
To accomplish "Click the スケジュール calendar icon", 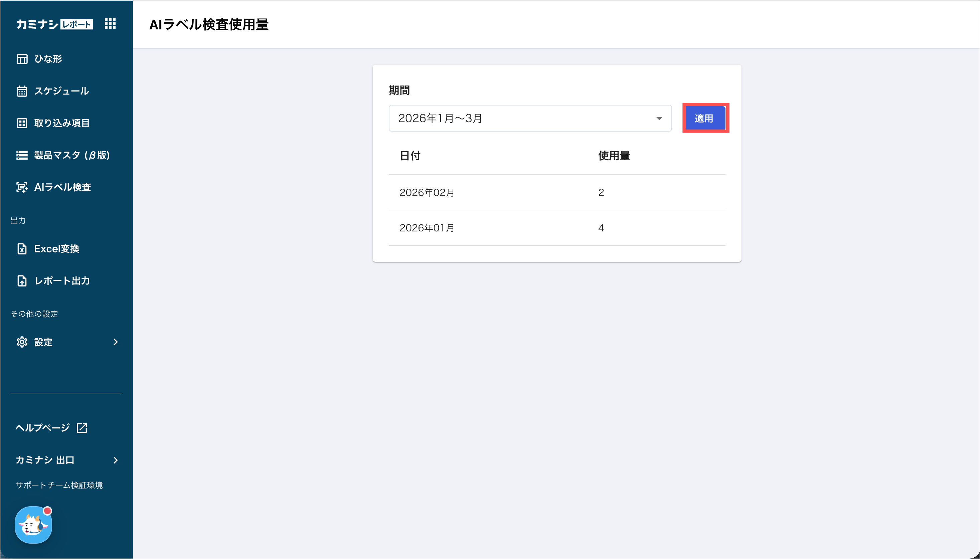I will pyautogui.click(x=22, y=91).
